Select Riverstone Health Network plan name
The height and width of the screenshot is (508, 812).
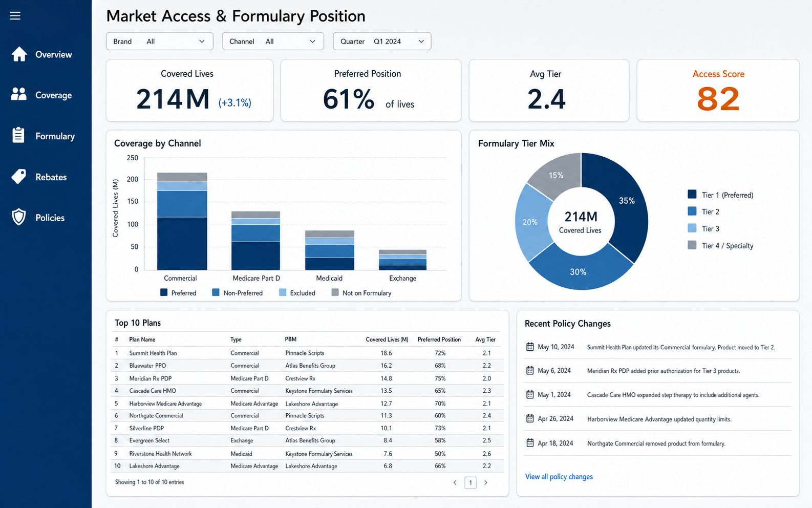click(x=160, y=454)
